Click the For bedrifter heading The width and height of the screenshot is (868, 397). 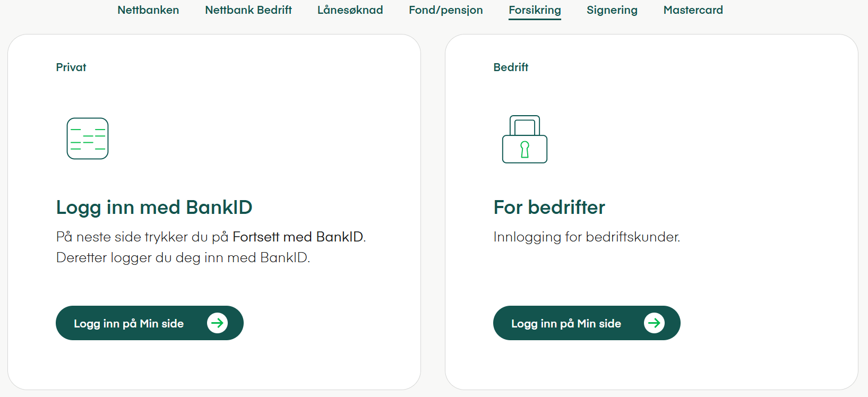click(x=549, y=208)
